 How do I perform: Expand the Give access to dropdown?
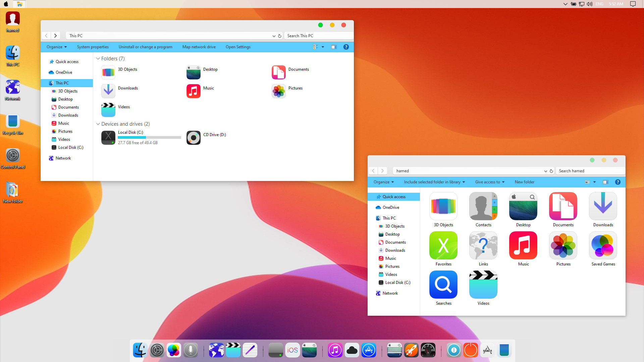point(490,182)
